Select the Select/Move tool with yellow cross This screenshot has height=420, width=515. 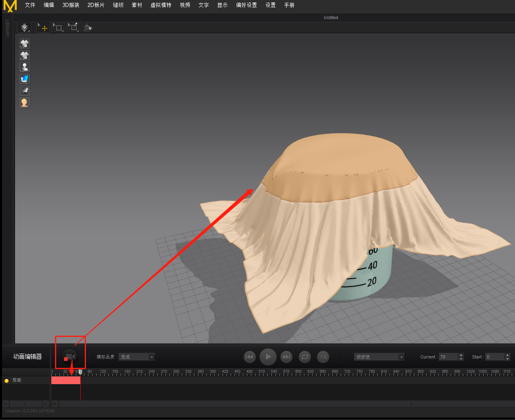tap(42, 27)
